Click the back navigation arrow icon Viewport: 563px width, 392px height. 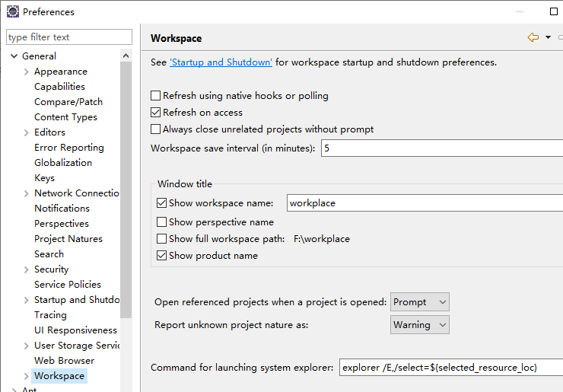(533, 37)
